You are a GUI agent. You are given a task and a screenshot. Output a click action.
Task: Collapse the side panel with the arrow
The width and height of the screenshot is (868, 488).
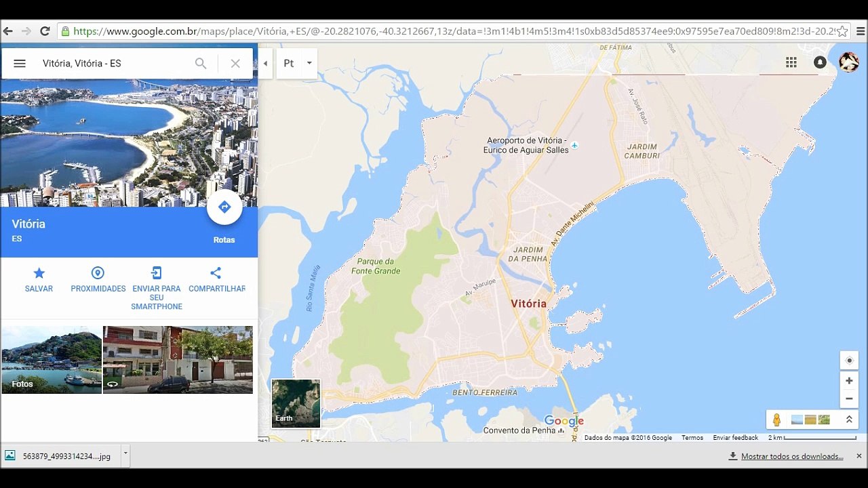(265, 63)
